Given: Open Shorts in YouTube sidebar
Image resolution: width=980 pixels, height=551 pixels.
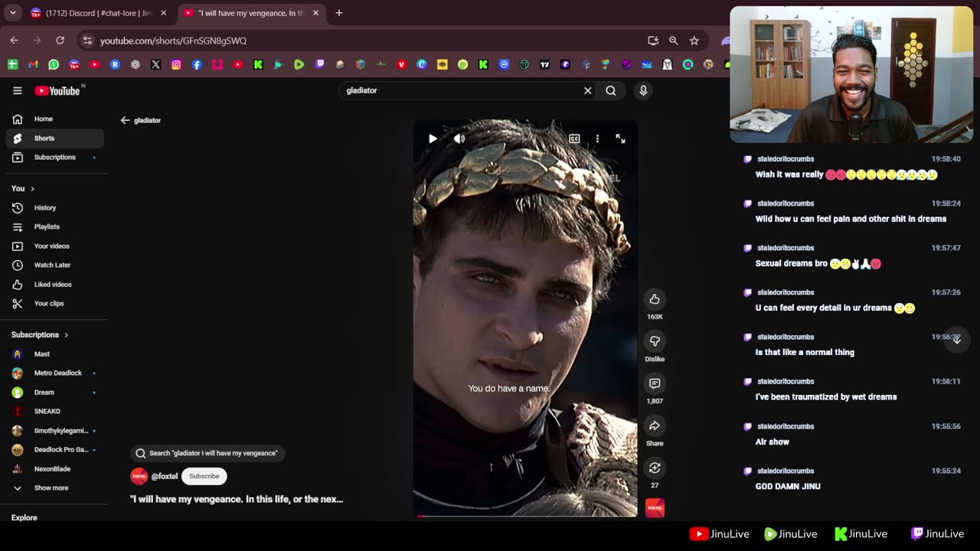Looking at the screenshot, I should pyautogui.click(x=55, y=139).
